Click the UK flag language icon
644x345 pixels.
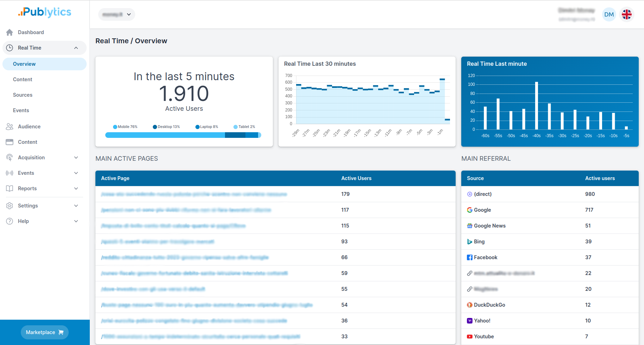pyautogui.click(x=626, y=14)
